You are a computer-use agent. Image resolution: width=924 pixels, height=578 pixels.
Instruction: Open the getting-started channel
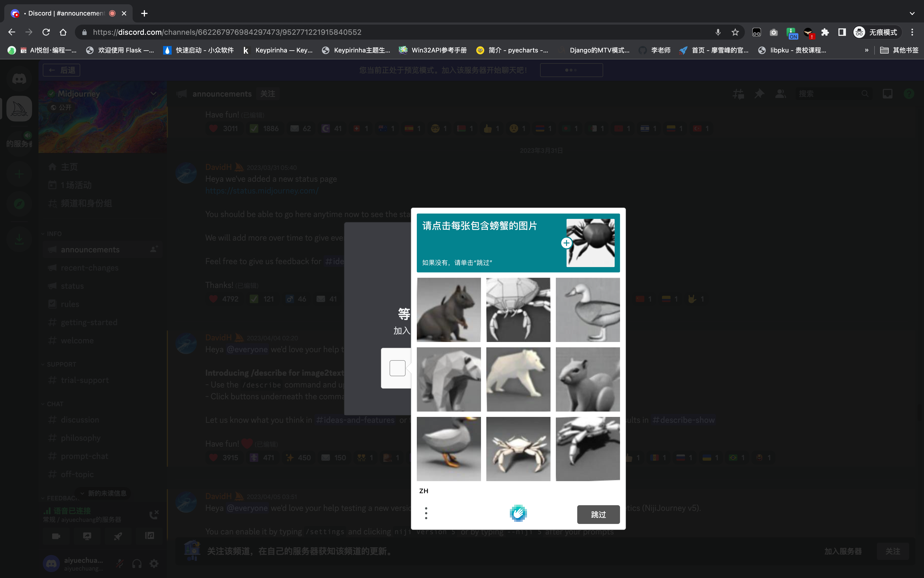point(103,323)
